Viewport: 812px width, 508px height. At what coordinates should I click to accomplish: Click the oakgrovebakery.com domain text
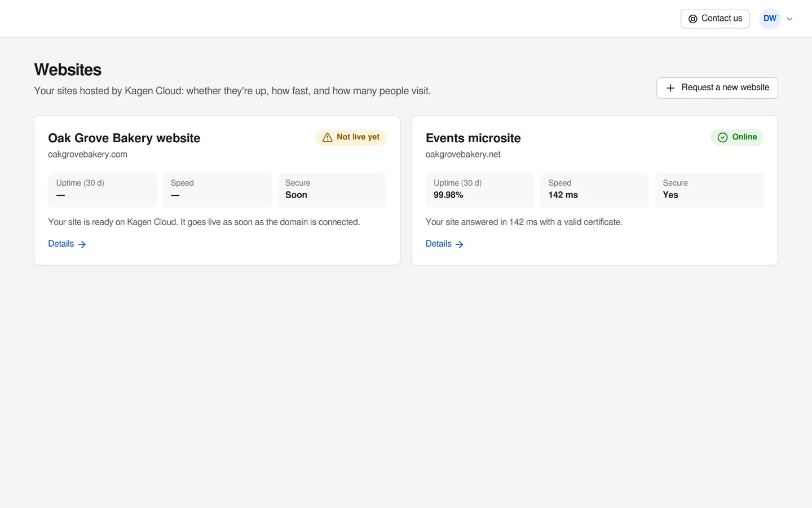[87, 155]
